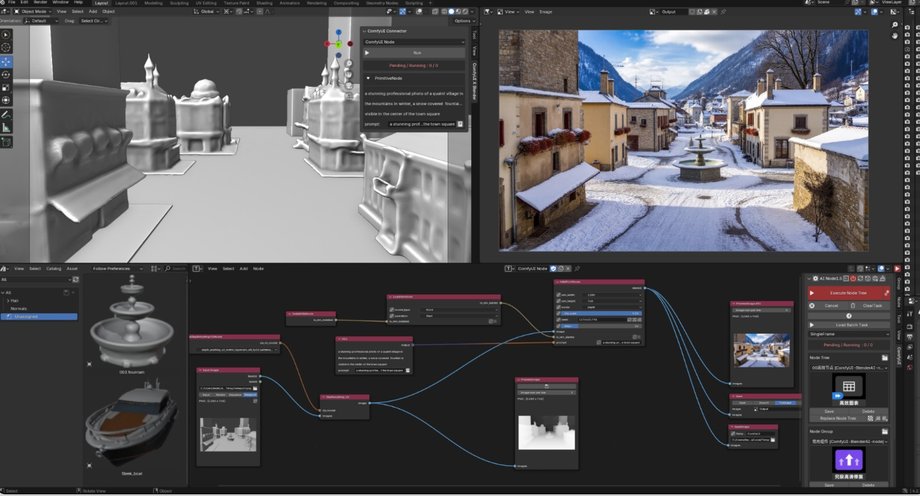This screenshot has width=920, height=496.
Task: Switch to the Geometry Nodes workspace tab
Action: (x=381, y=3)
